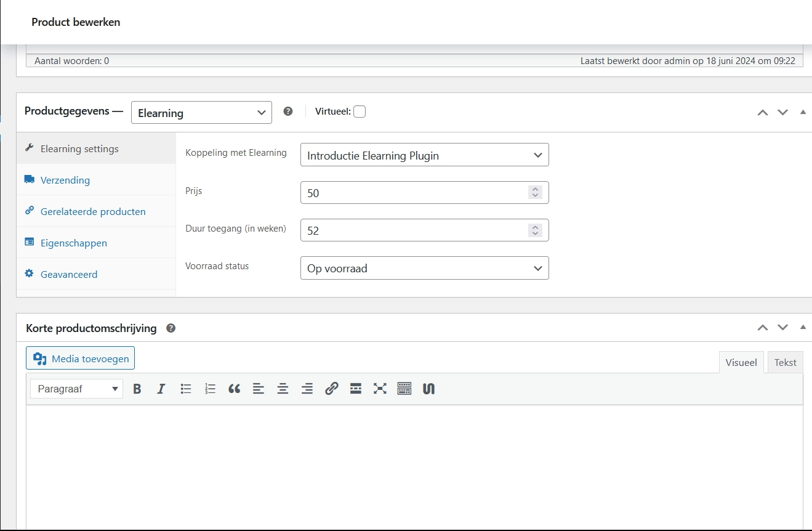Toggle bold formatting in the editor toolbar

point(137,389)
